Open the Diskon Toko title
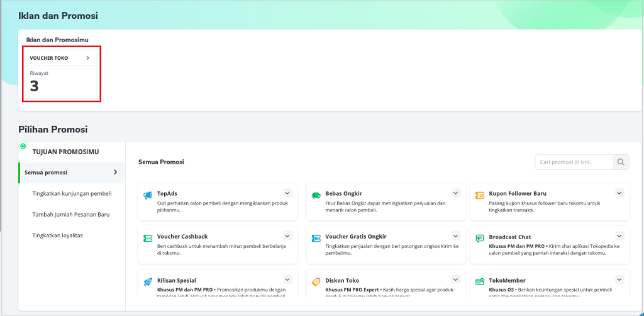This screenshot has height=316, width=644. coord(342,280)
